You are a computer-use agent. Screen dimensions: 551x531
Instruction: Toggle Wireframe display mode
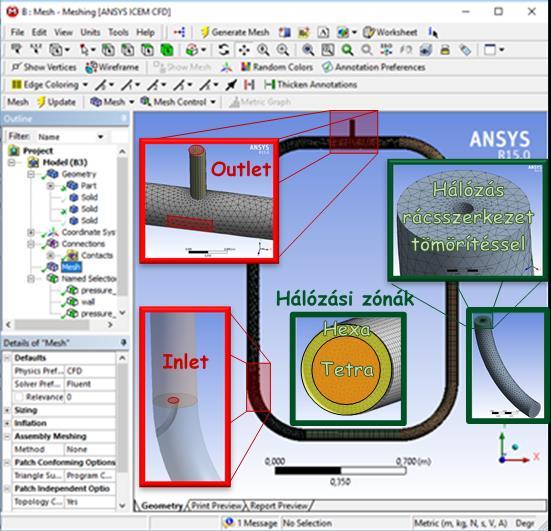[x=112, y=67]
